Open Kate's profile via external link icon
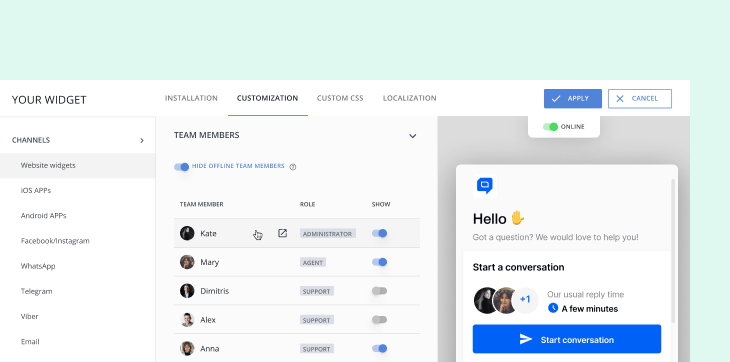Screen dimensions: 730x362 point(282,233)
